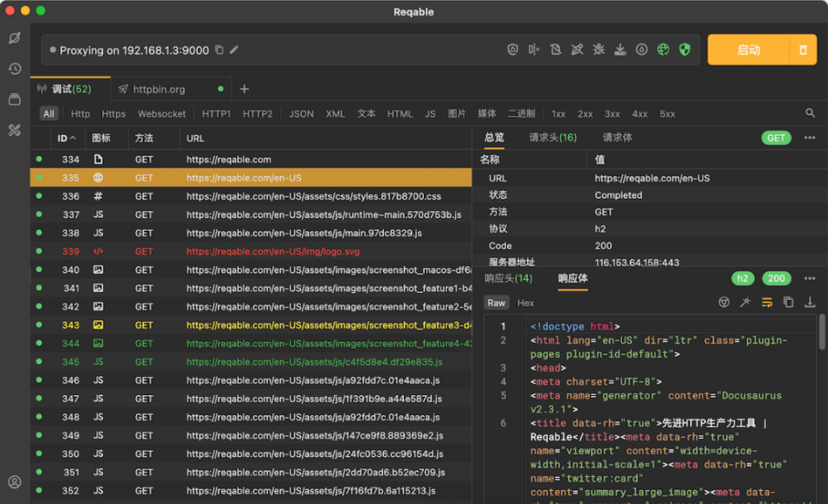The width and height of the screenshot is (828, 504).
Task: Switch response view to Raw
Action: tap(496, 303)
